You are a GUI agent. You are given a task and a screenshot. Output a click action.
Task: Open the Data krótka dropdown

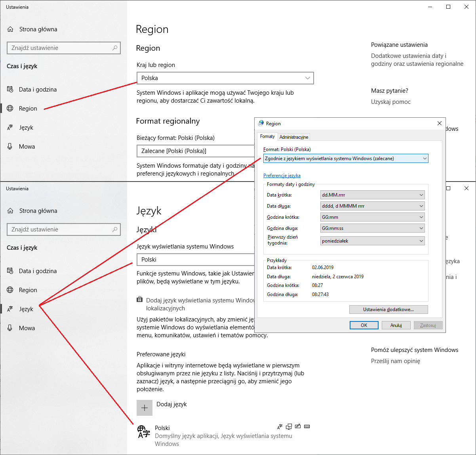(x=373, y=195)
